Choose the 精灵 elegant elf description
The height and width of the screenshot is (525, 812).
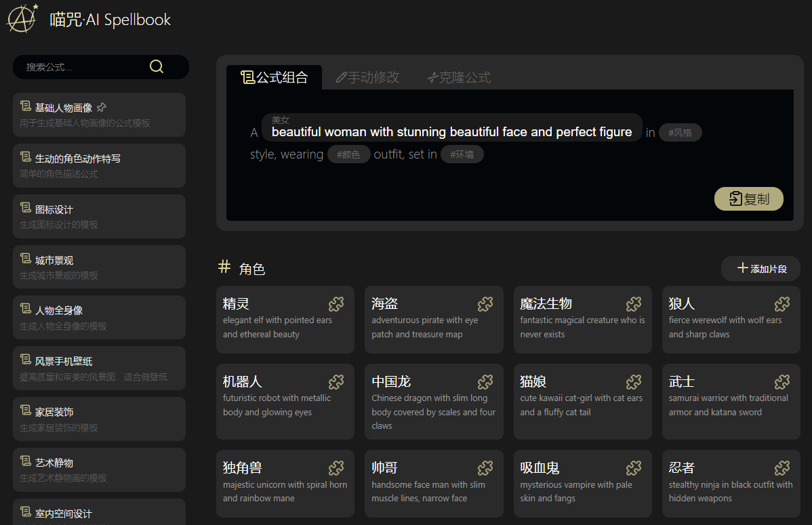pyautogui.click(x=278, y=327)
